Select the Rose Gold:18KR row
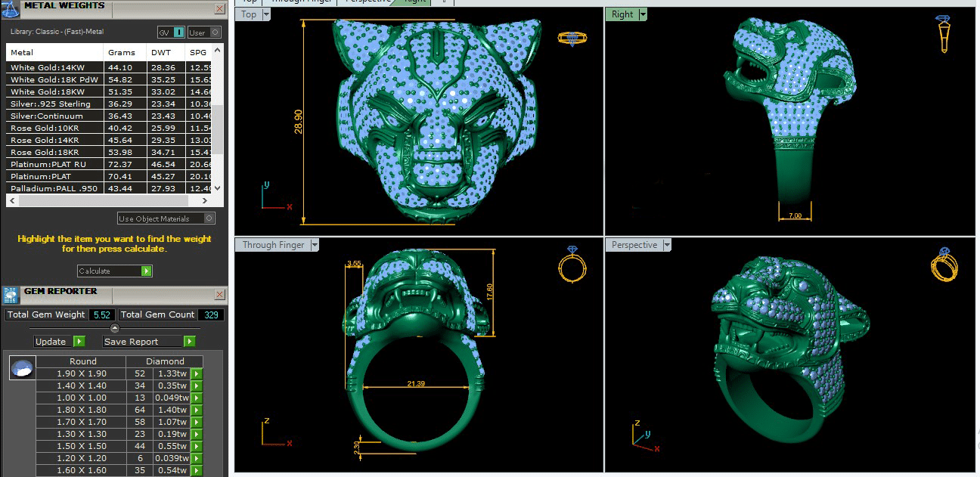The image size is (980, 477). click(109, 152)
